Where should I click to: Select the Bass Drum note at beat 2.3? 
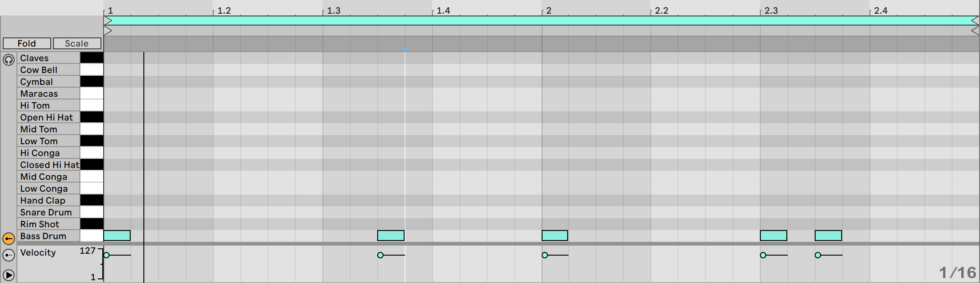(x=774, y=236)
